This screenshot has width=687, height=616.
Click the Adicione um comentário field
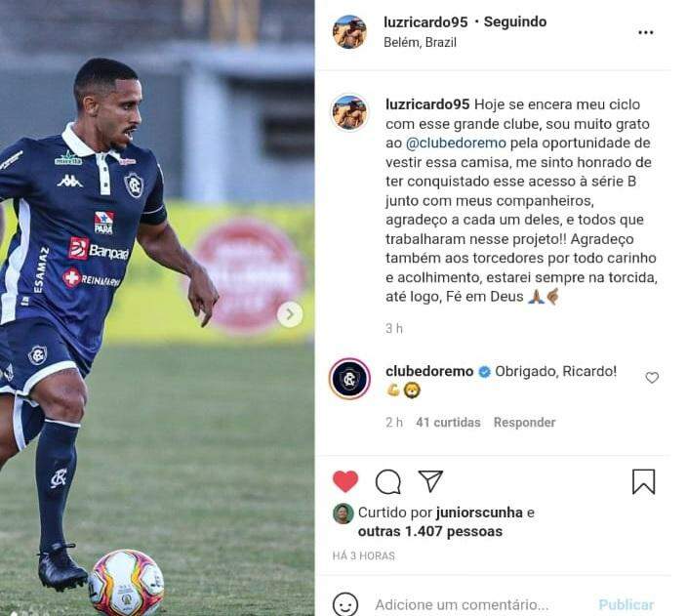(462, 604)
